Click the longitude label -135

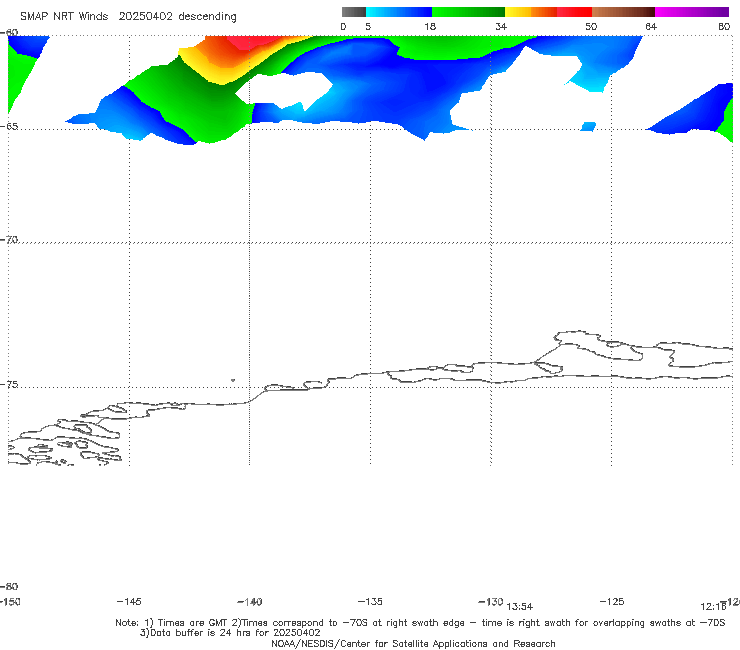point(370,601)
